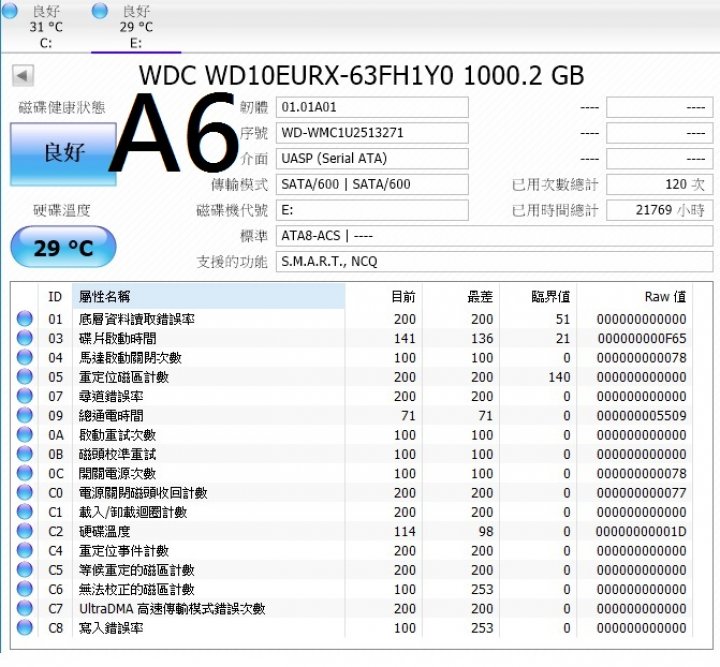Click the Raw 值 column header
Screen dimensions: 720x667
tap(635, 297)
